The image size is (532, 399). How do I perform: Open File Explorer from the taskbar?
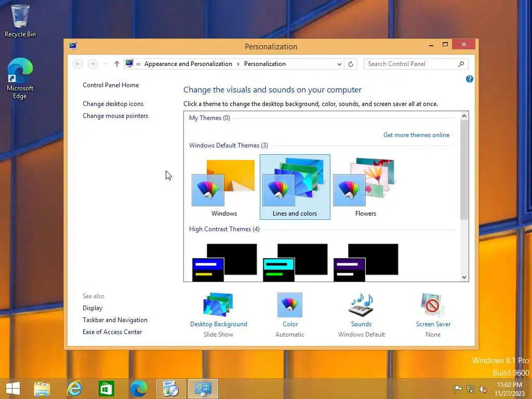(x=42, y=389)
